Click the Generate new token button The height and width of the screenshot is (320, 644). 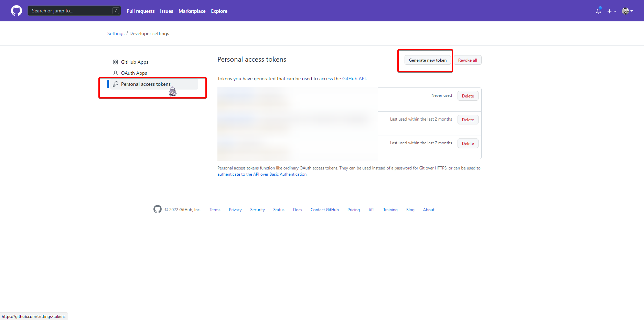tap(428, 60)
